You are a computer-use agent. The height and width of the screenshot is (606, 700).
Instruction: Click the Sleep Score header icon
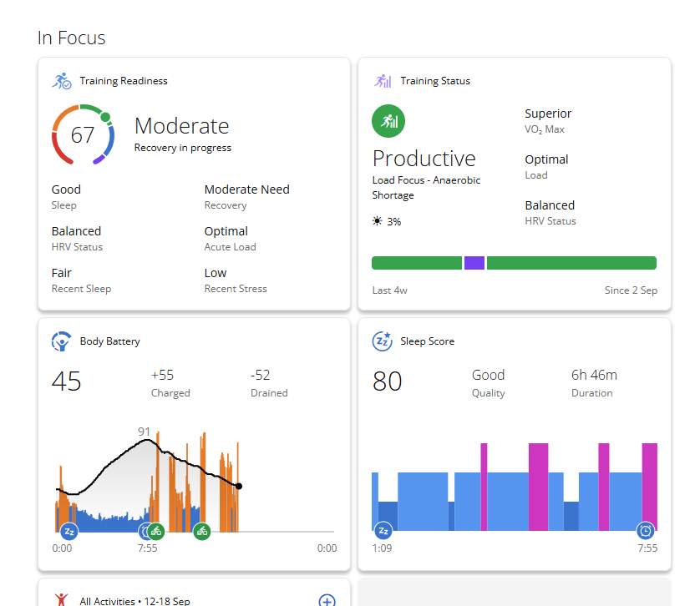coord(383,341)
